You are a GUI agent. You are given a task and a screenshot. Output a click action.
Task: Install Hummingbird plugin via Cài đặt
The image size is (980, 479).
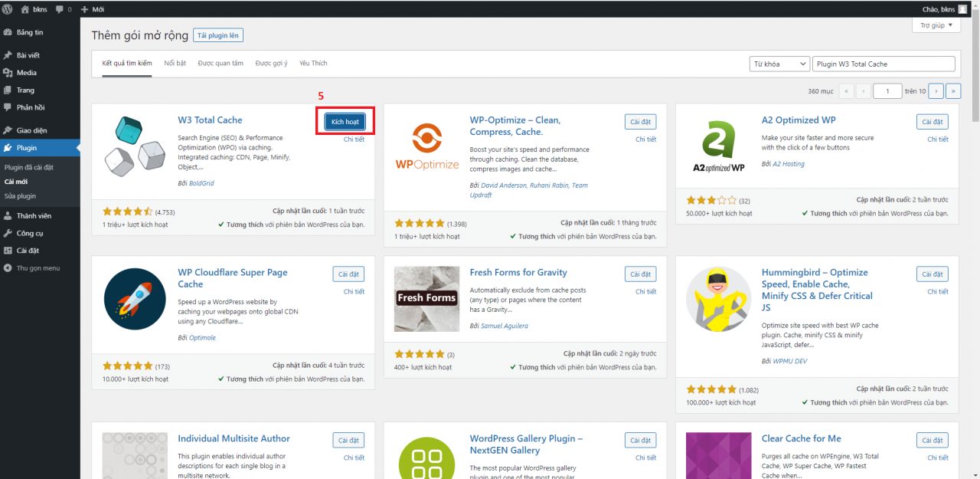tap(933, 274)
